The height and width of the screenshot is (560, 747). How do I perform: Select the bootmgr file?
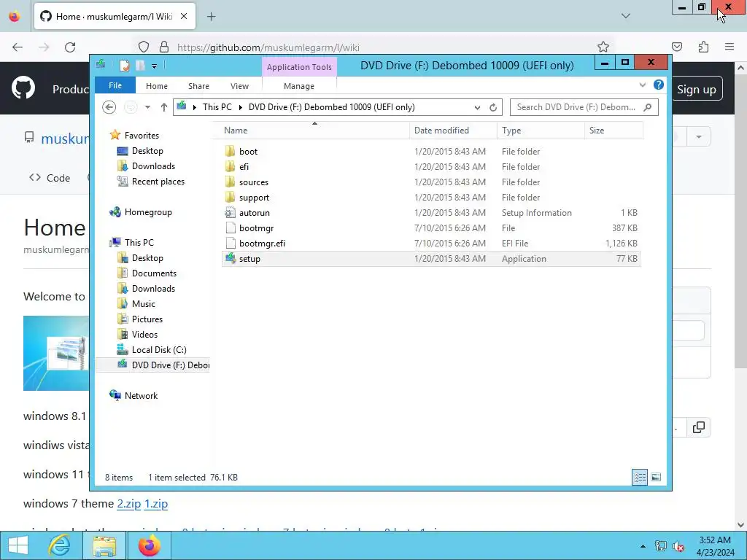(256, 228)
